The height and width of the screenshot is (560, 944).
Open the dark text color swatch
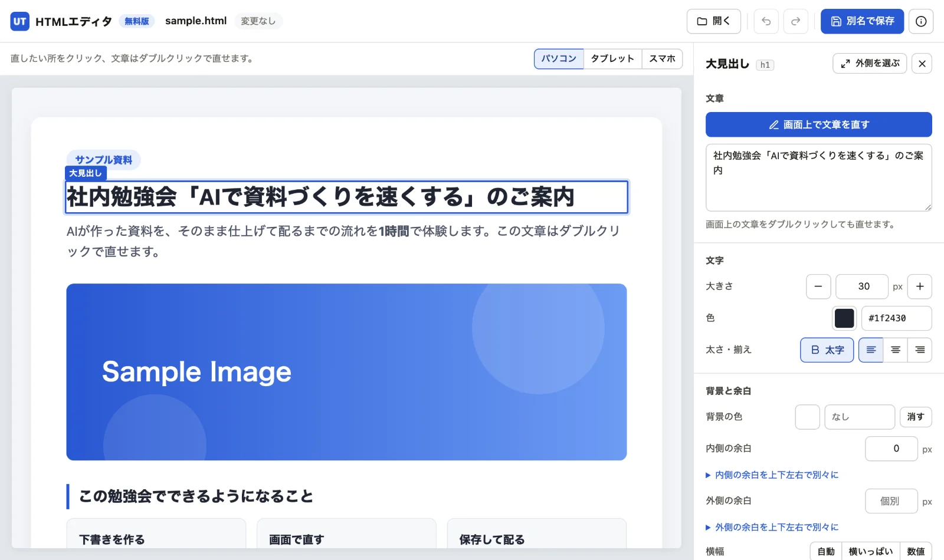pyautogui.click(x=844, y=318)
